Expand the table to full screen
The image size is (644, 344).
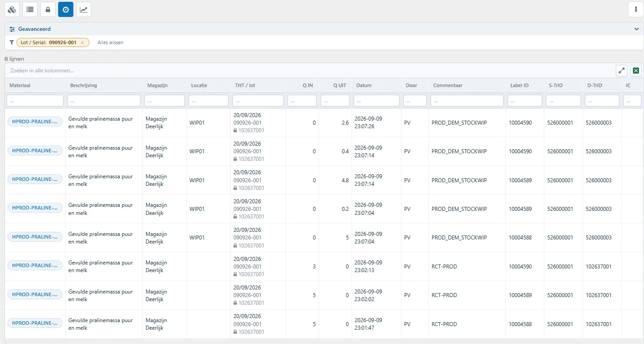pyautogui.click(x=622, y=71)
